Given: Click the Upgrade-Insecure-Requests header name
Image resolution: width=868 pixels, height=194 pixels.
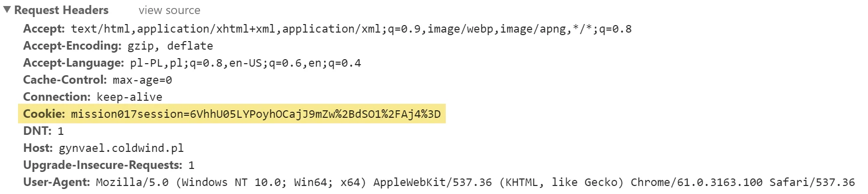Looking at the screenshot, I should [103, 165].
